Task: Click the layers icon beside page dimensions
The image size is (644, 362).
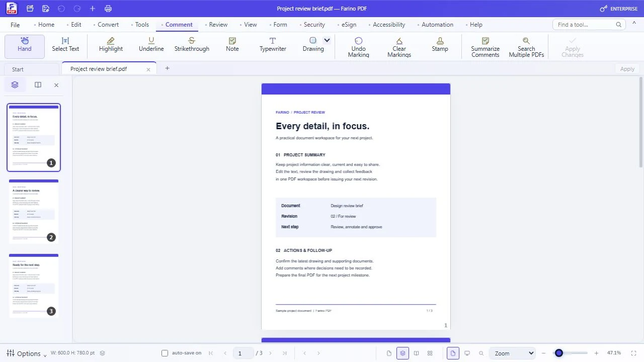Action: coord(102,353)
